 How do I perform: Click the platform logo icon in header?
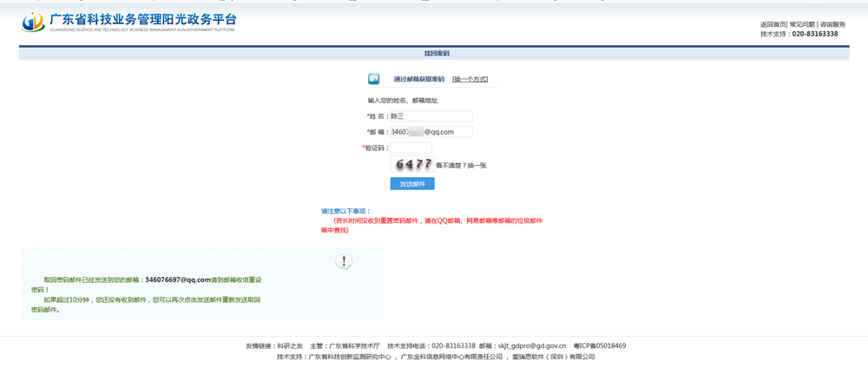[33, 22]
